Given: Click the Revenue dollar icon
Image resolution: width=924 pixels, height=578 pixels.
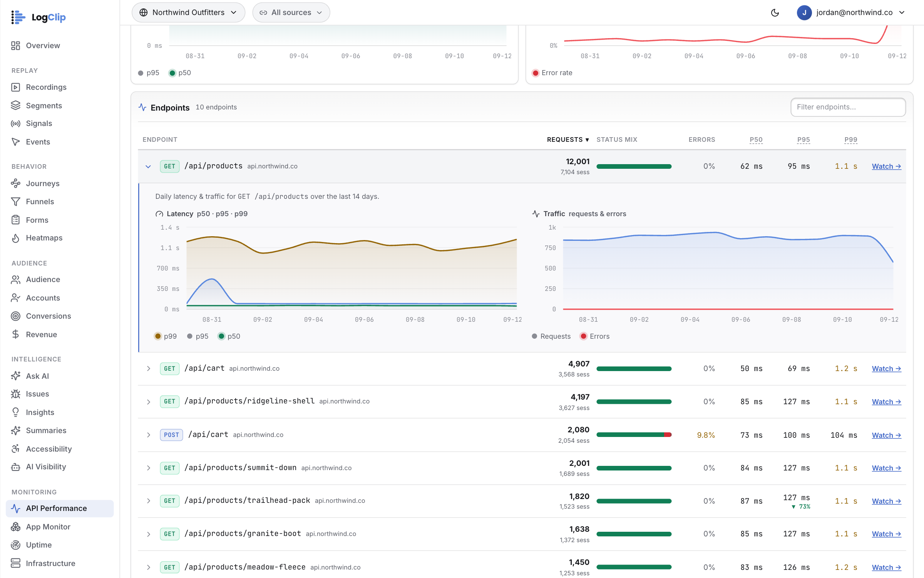Looking at the screenshot, I should (15, 334).
